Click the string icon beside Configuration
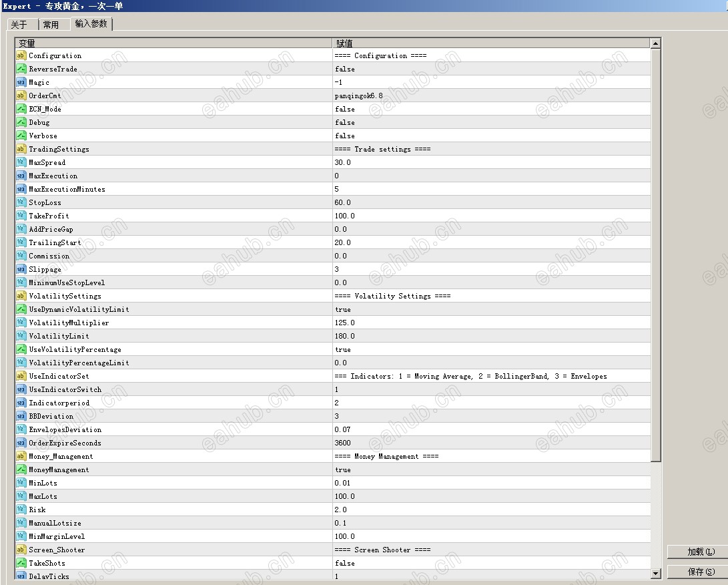The width and height of the screenshot is (728, 585). (21, 55)
